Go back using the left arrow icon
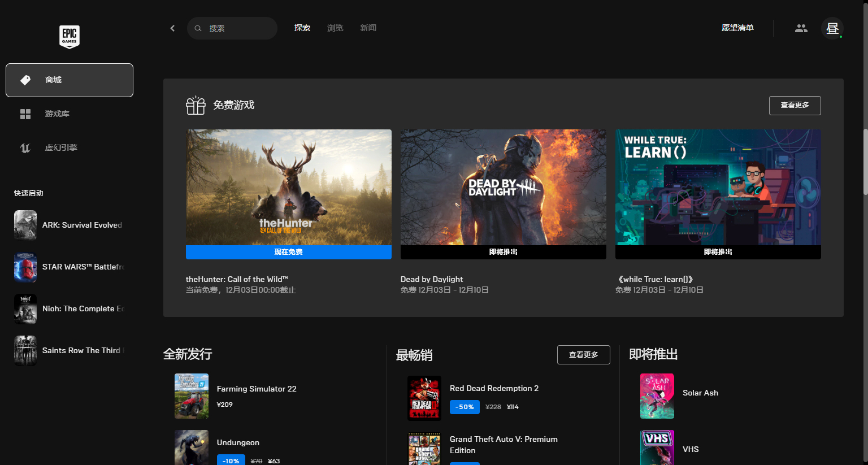868x465 pixels. tap(172, 28)
